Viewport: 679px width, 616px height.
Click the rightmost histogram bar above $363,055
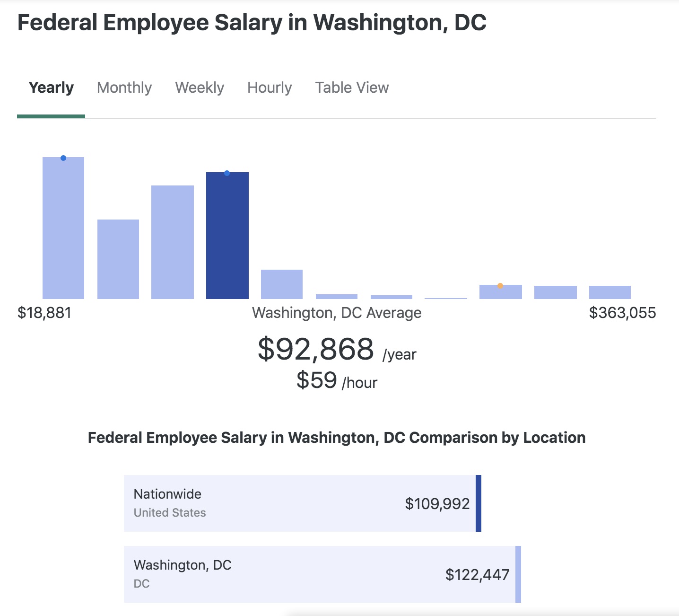point(610,292)
